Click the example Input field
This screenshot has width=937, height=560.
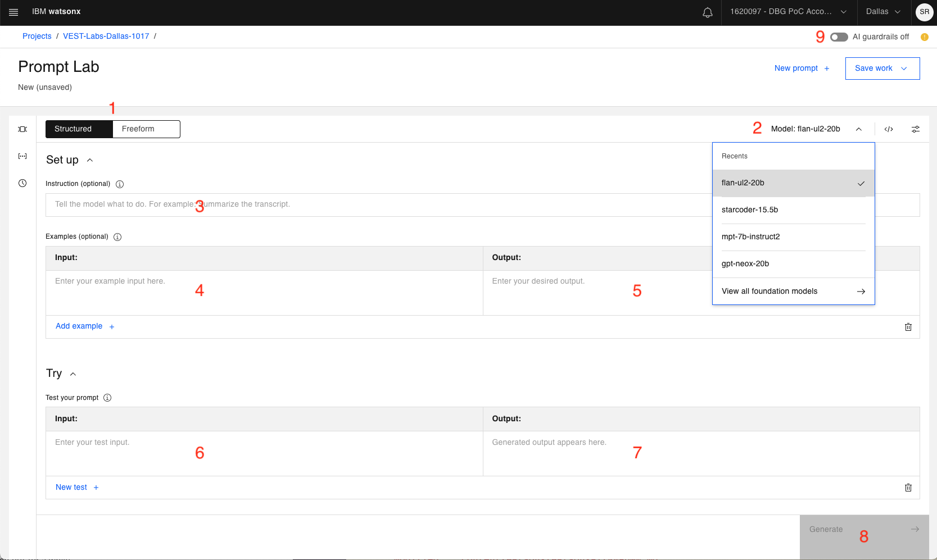click(264, 293)
